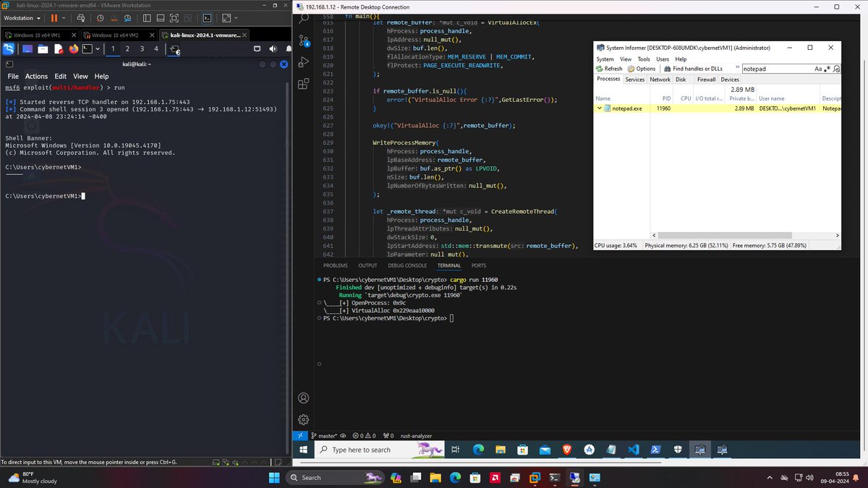Switch to Windows 10 x64 VM1 tab
Screen dimensions: 868x488
tap(41, 34)
